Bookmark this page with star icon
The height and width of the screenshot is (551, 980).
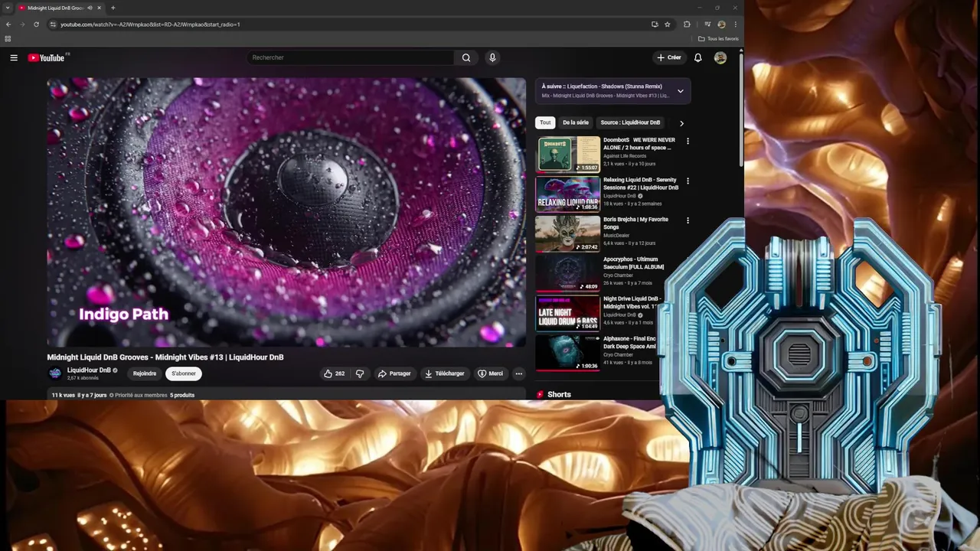(667, 24)
